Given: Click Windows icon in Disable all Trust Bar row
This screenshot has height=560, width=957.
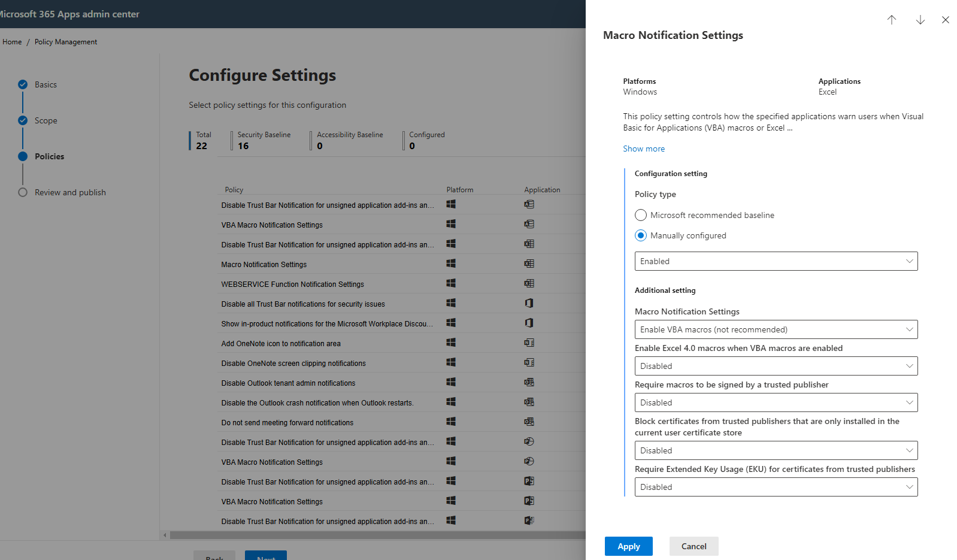Looking at the screenshot, I should [x=451, y=303].
